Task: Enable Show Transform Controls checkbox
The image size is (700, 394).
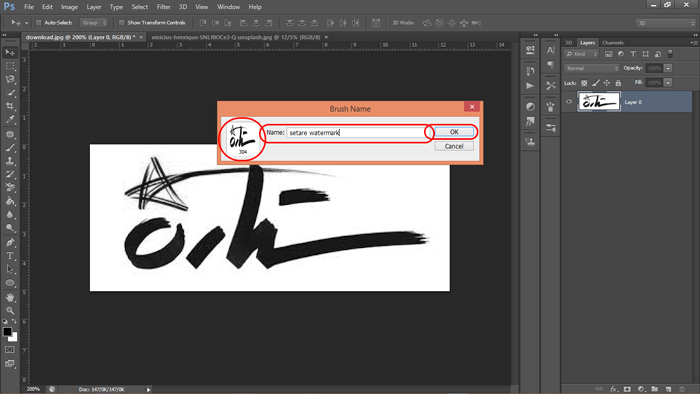Action: click(x=121, y=23)
